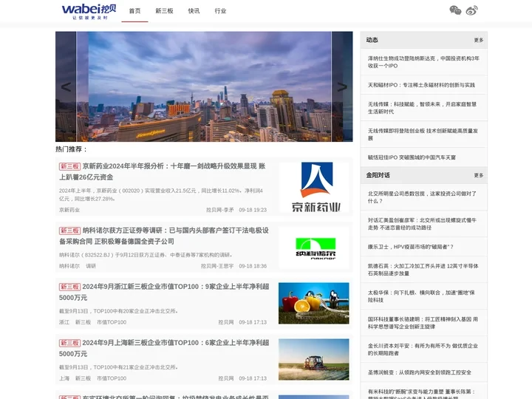Click 挖贝网-王思宇 author text
Viewport: 532px width, 399px height.
click(217, 266)
